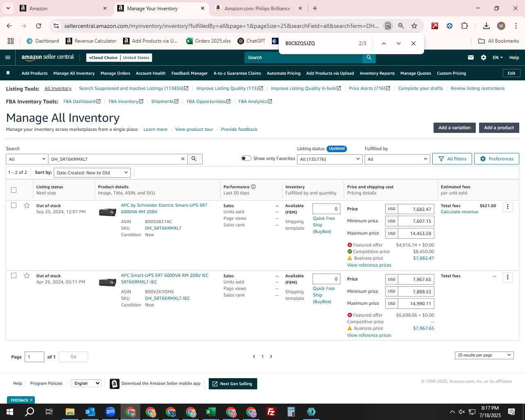The width and height of the screenshot is (525, 420).
Task: Open the Fulfilled by dropdown
Action: (397, 159)
